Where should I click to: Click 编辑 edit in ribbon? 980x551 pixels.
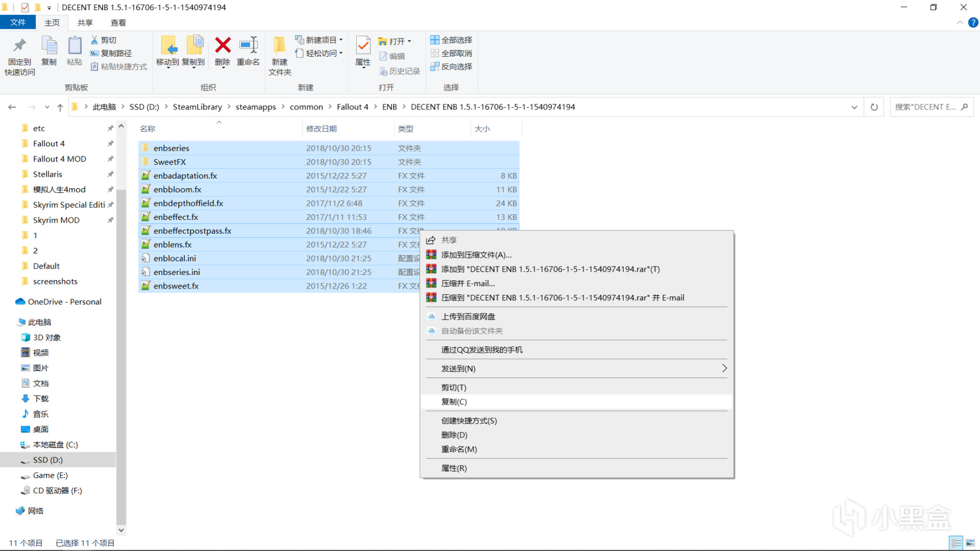(392, 56)
